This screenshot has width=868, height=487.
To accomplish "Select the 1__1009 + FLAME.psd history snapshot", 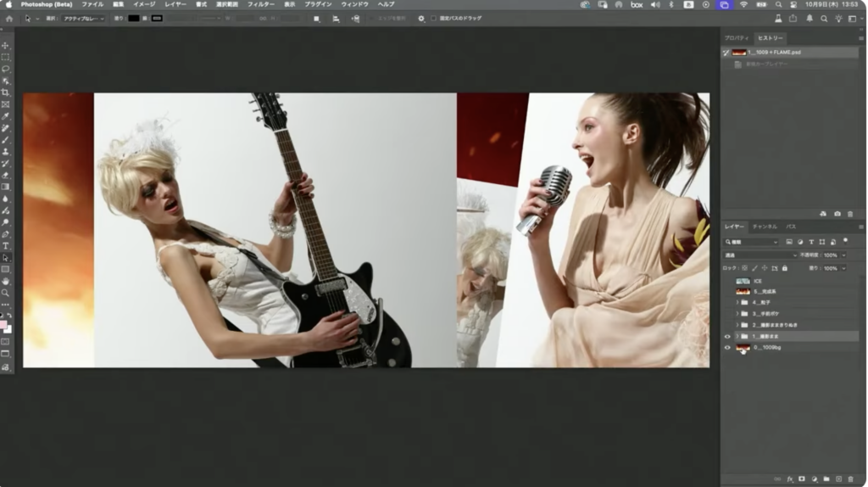I will click(x=774, y=53).
